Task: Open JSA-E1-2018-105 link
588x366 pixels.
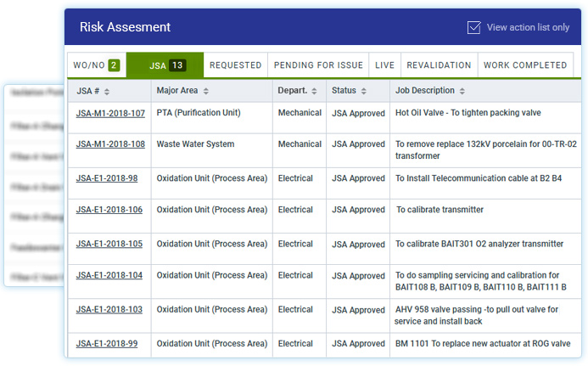Action: click(109, 244)
